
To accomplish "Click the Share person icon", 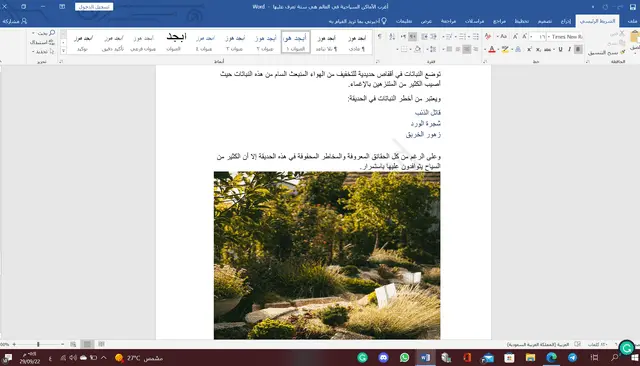I will coord(15,21).
